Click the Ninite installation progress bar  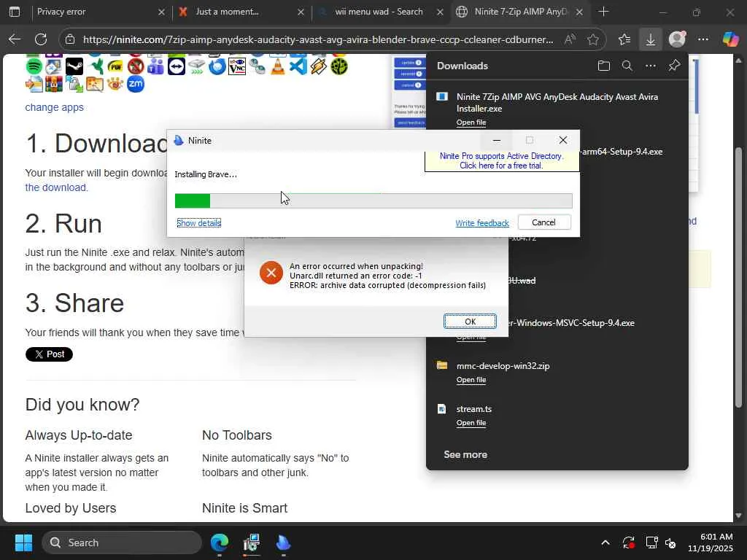373,201
